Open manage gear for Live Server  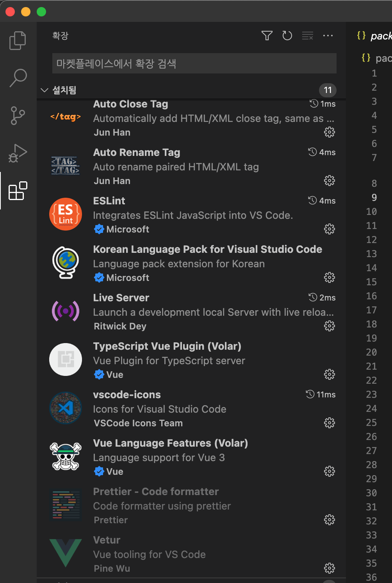pos(330,326)
